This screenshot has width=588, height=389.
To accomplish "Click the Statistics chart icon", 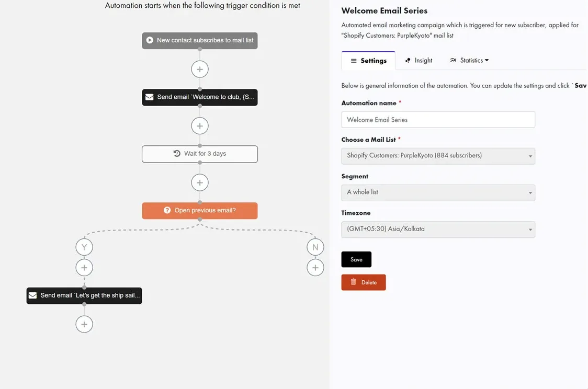I will (x=453, y=60).
